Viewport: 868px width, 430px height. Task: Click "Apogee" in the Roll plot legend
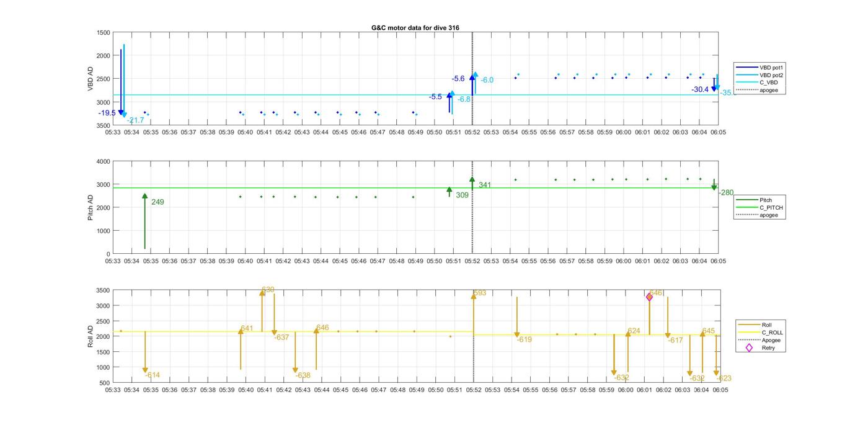pyautogui.click(x=771, y=340)
